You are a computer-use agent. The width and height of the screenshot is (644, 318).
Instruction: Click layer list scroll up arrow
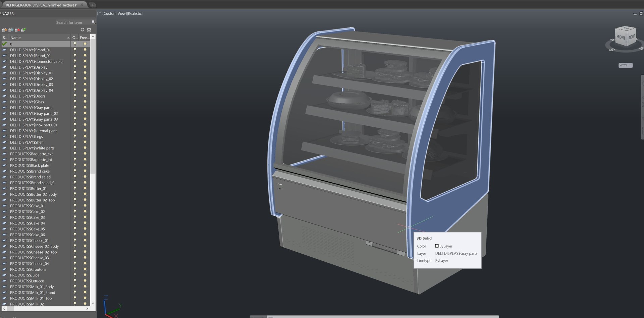pos(93,37)
